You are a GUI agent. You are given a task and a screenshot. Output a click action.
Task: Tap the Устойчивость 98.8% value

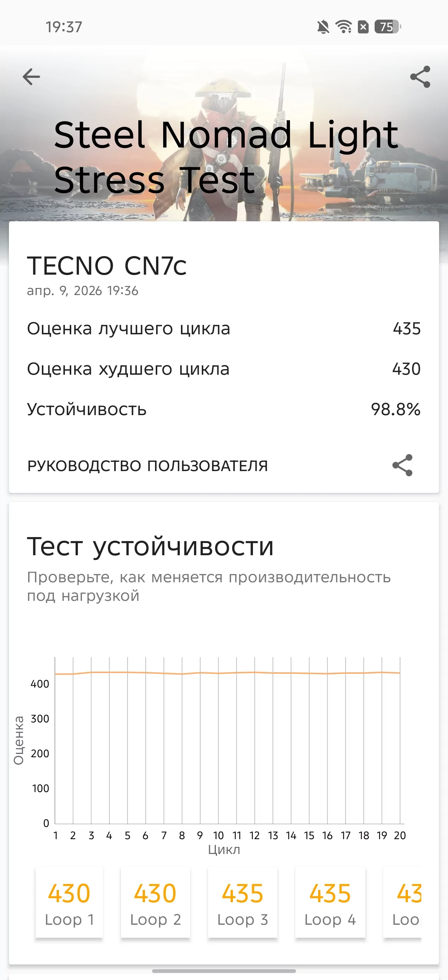(395, 409)
